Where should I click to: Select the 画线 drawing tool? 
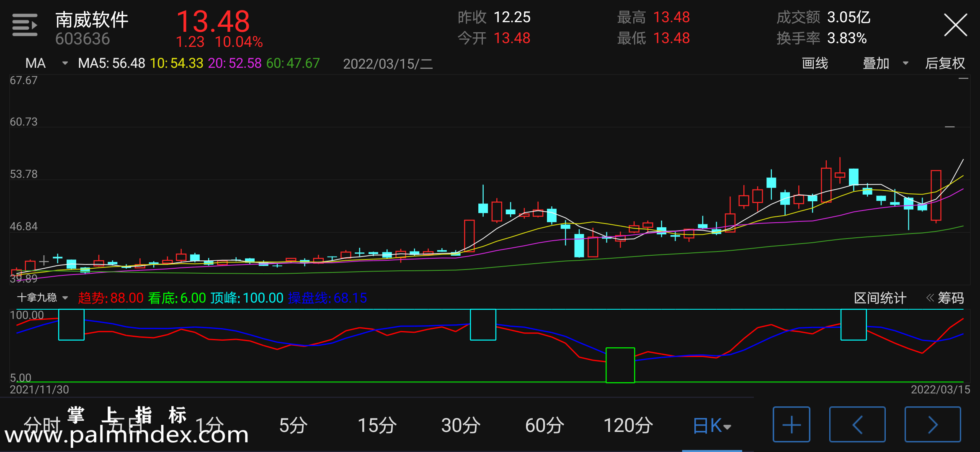tap(815, 63)
